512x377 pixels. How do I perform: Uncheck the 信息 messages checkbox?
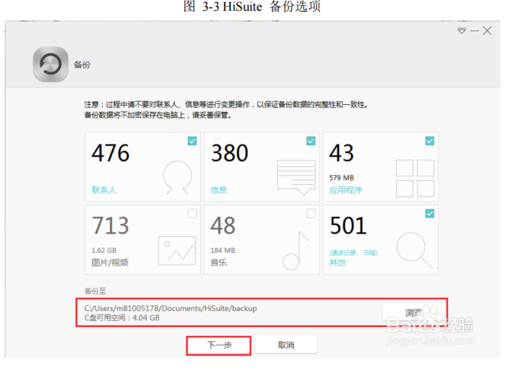click(311, 141)
